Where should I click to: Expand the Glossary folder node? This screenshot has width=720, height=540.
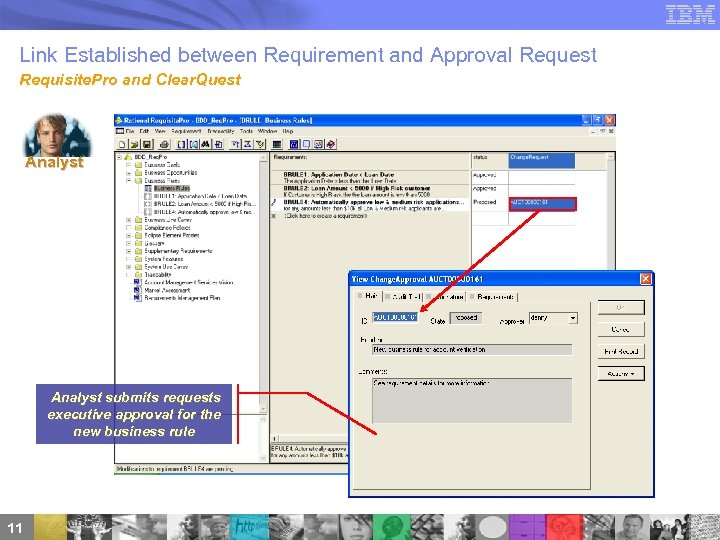(129, 243)
